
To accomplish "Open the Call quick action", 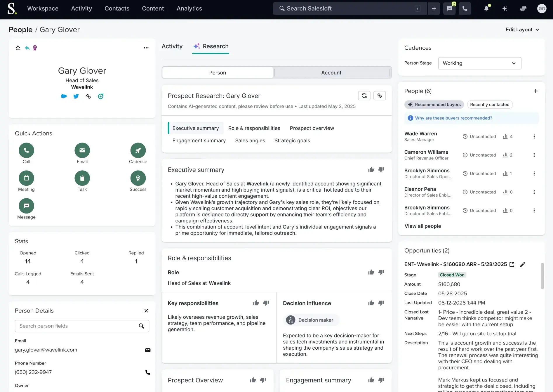I will point(26,150).
